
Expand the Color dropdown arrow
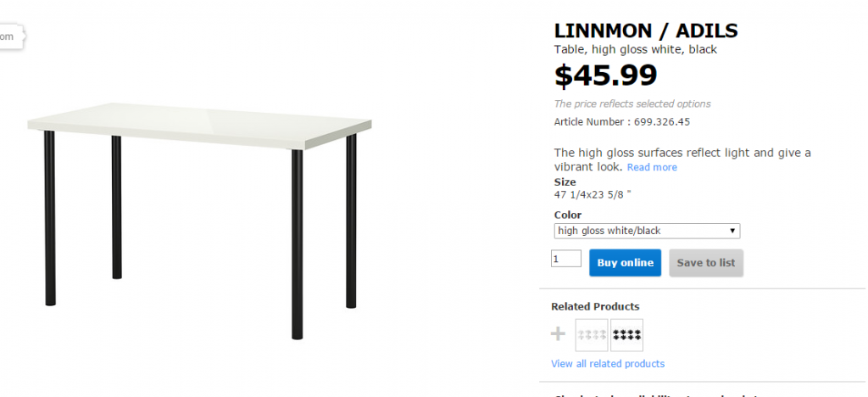coord(732,231)
